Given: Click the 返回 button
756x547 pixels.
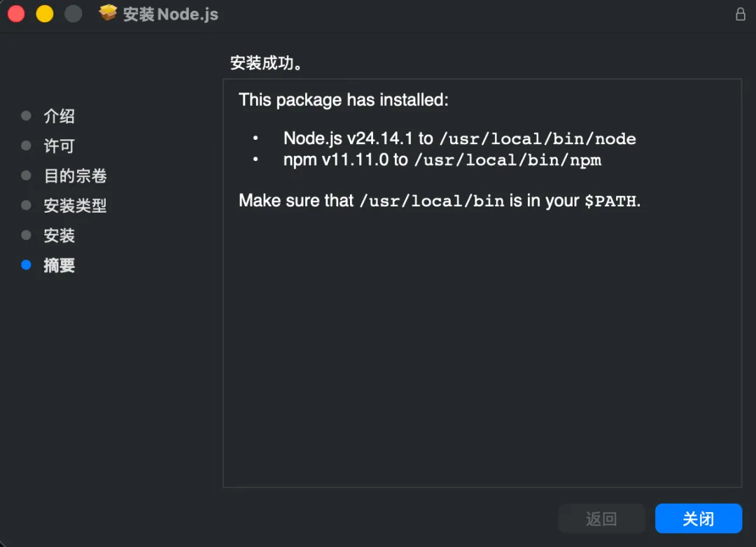Looking at the screenshot, I should [601, 518].
